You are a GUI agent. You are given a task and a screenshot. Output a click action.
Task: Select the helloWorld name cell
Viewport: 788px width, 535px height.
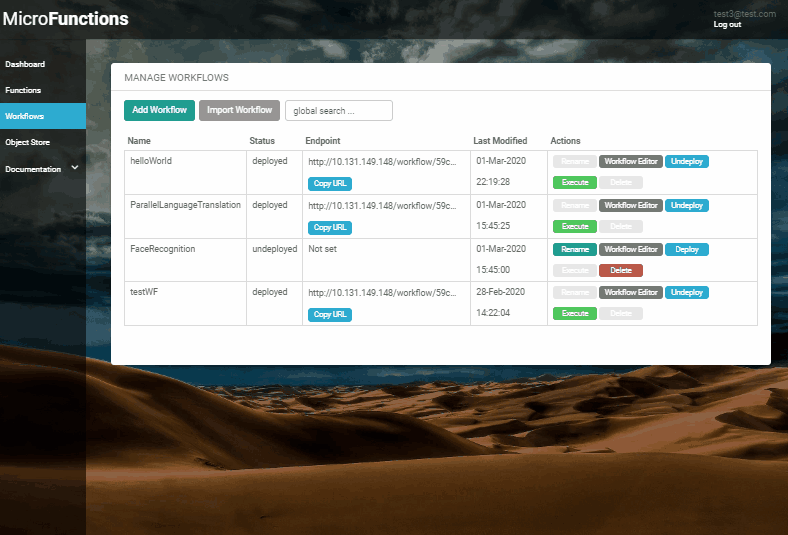tap(185, 172)
